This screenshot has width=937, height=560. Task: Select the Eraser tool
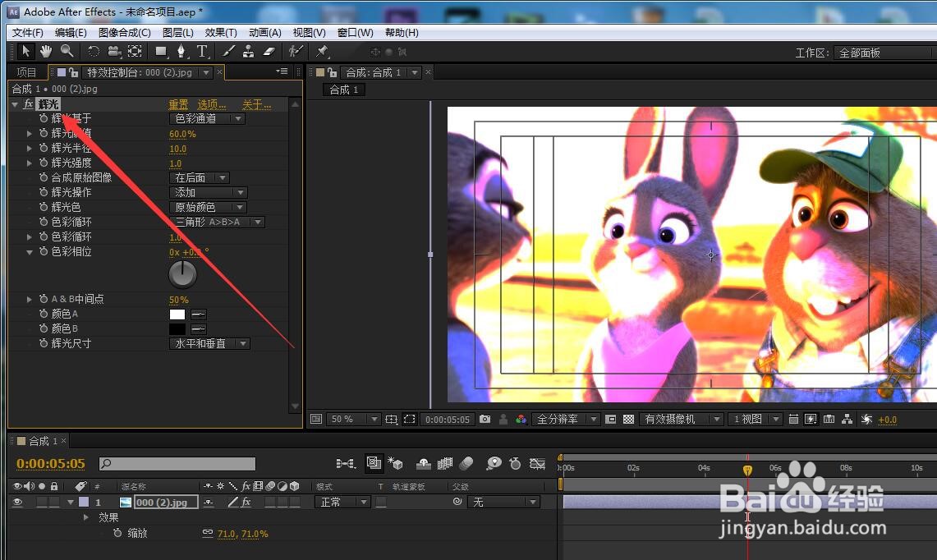(269, 52)
